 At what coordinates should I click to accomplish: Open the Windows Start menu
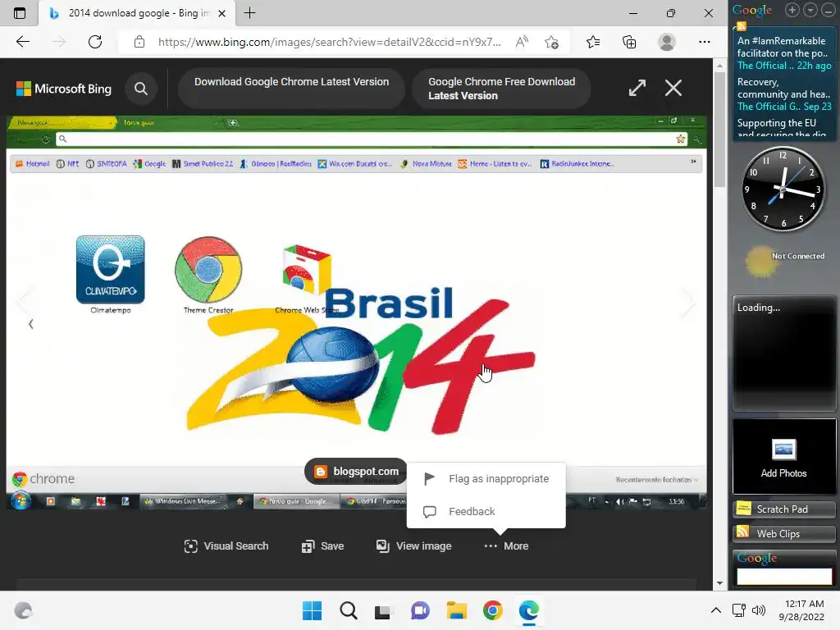[x=312, y=610]
